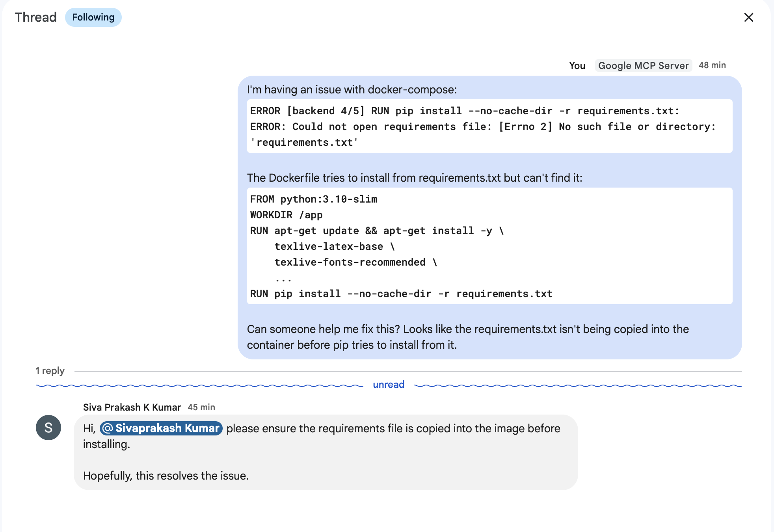Click the 48 min timestamp
The image size is (774, 532).
[x=712, y=65]
